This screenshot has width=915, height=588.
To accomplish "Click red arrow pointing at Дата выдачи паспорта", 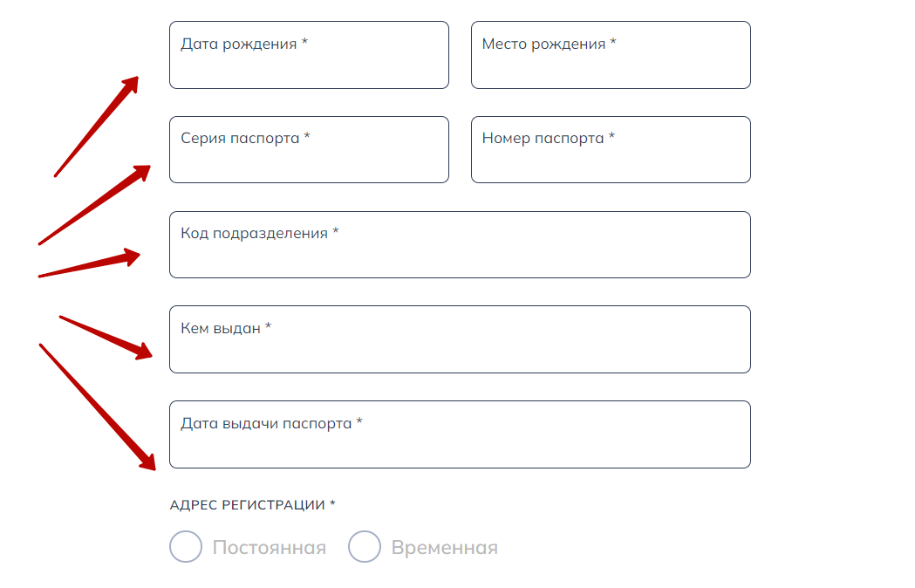I will pyautogui.click(x=98, y=406).
